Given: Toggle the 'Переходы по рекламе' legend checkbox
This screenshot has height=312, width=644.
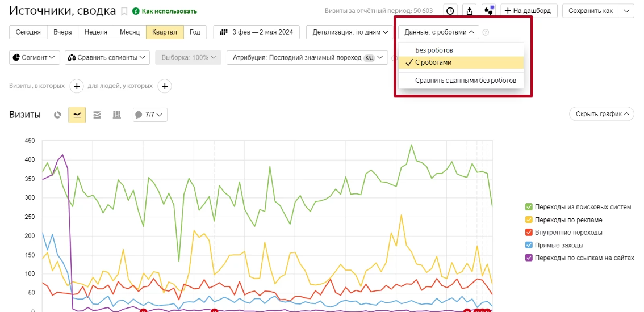Looking at the screenshot, I should point(529,220).
